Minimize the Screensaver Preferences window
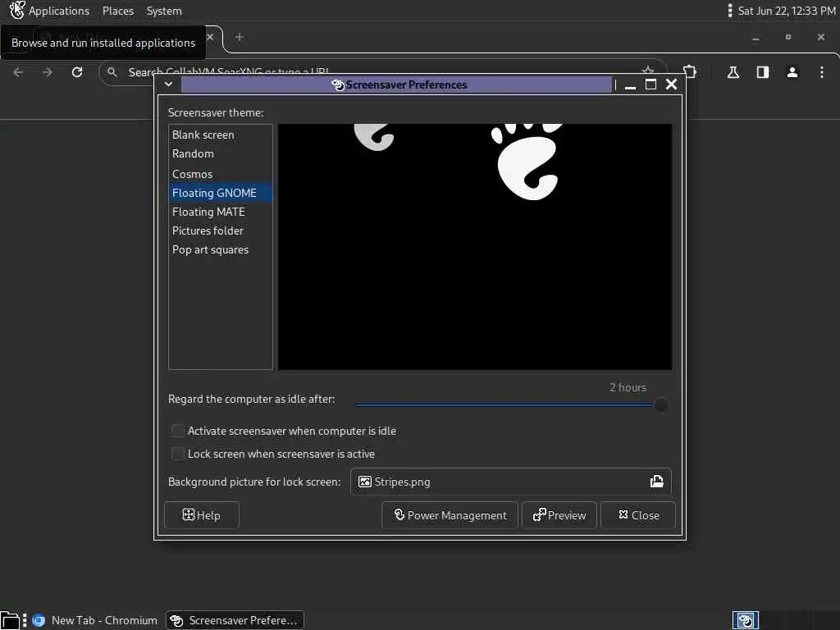 click(x=631, y=84)
